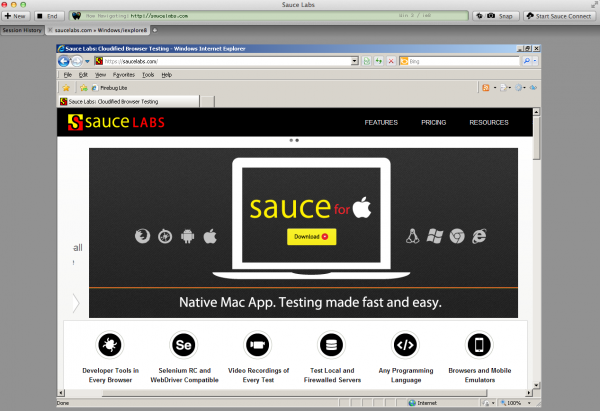
Task: Click the Compatibility View icon
Action: 367,61
